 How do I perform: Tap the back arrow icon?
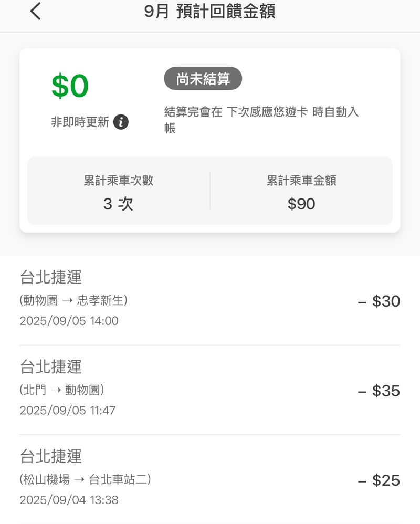coord(35,12)
